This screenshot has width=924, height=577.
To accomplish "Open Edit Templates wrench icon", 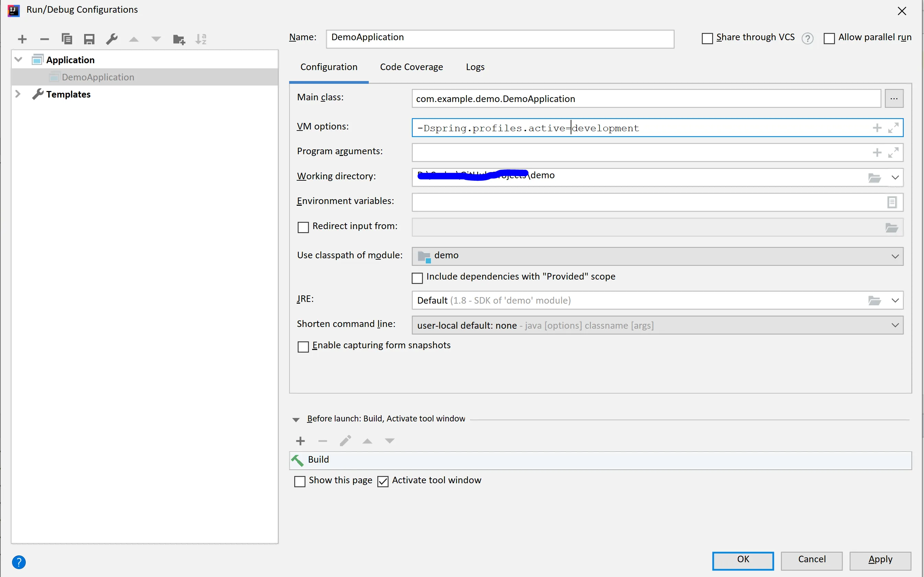I will click(112, 39).
